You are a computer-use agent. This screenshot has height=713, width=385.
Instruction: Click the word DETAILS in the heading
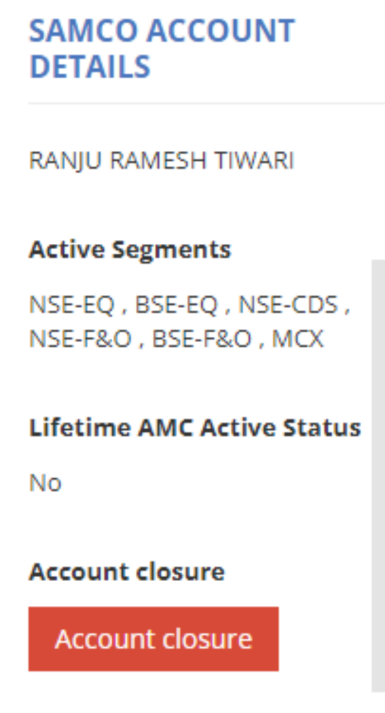[90, 66]
